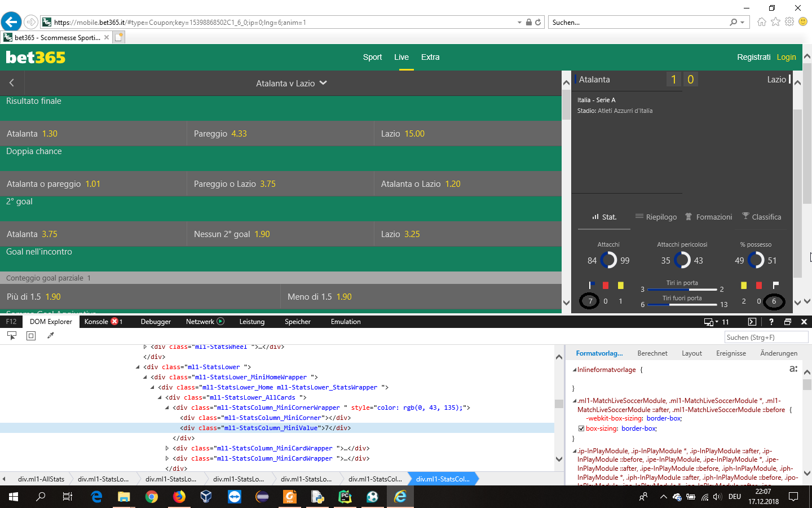Collapse the ml1-StatsColumn_MiniCornerWrapper node
Viewport: 812px width, 508px height.
coord(167,408)
